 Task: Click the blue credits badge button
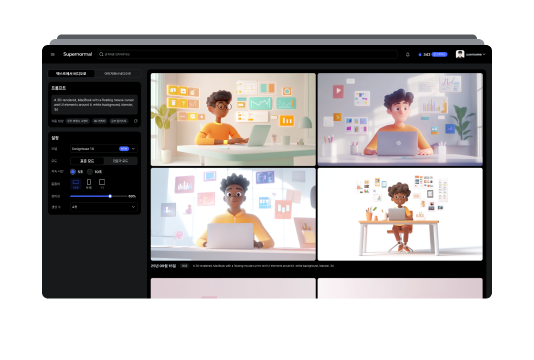coord(439,54)
